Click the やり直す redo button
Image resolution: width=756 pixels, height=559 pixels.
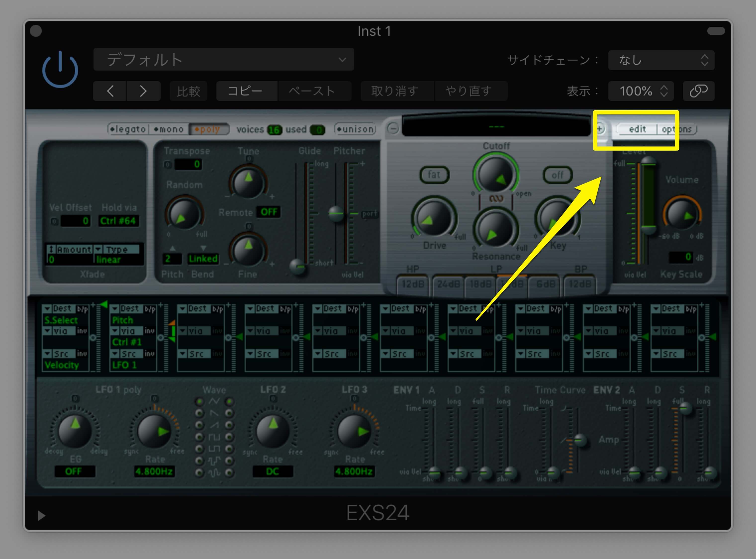click(x=471, y=91)
